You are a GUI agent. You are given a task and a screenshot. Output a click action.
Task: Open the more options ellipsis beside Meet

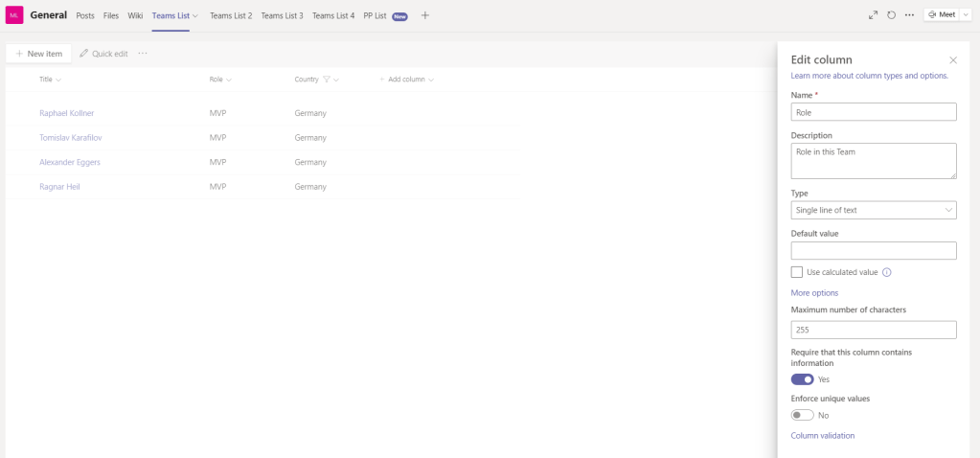coord(909,15)
